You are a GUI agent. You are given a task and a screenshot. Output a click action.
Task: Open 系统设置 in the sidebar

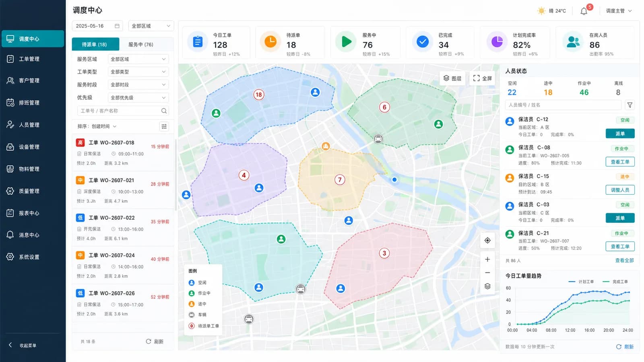pyautogui.click(x=33, y=257)
